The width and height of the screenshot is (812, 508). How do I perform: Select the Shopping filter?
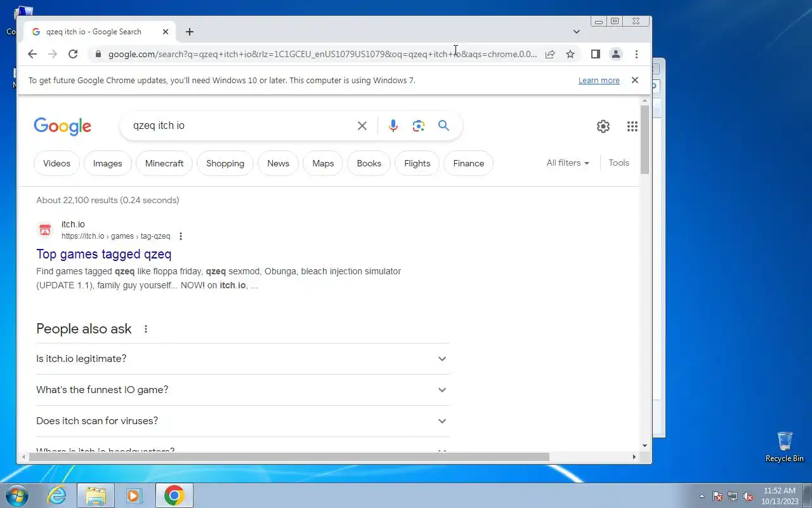[x=225, y=163]
